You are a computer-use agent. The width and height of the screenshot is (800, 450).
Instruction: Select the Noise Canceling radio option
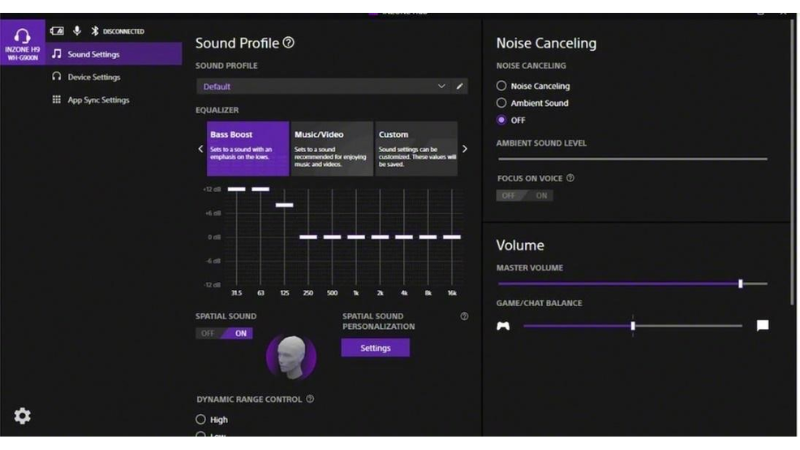(502, 86)
